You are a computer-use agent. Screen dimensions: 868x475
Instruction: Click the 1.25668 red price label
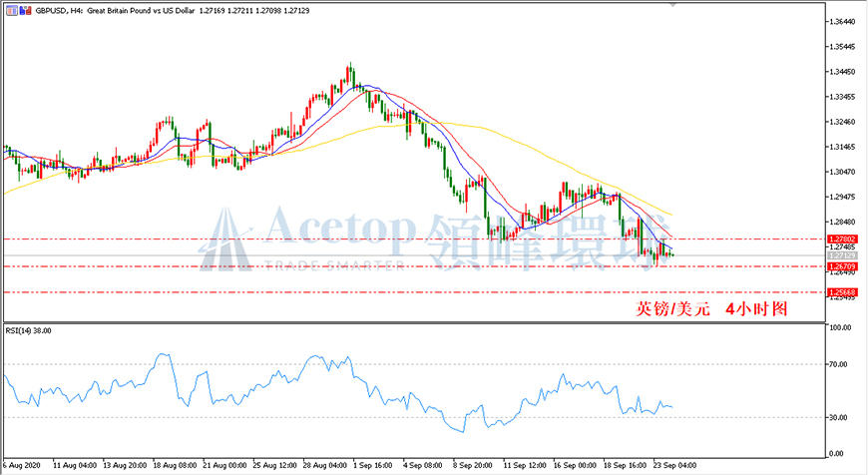tap(842, 292)
